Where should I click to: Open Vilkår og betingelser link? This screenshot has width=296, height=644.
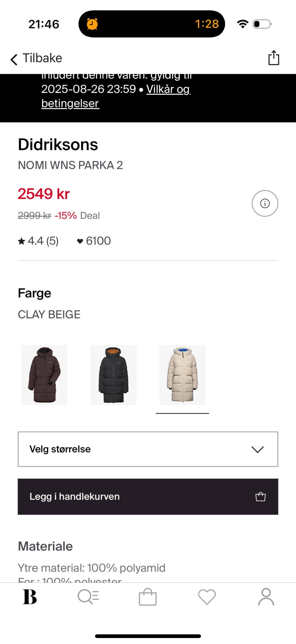pyautogui.click(x=168, y=89)
